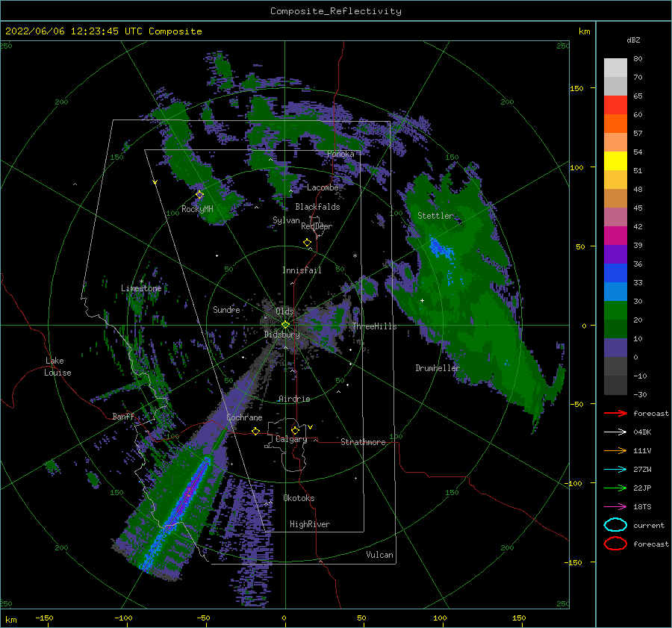Click the Limestone label
672x628 pixels.
pyautogui.click(x=141, y=288)
